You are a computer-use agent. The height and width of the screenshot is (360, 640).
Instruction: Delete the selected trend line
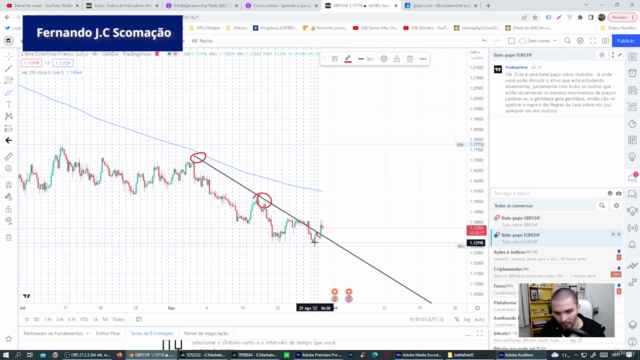(410, 59)
